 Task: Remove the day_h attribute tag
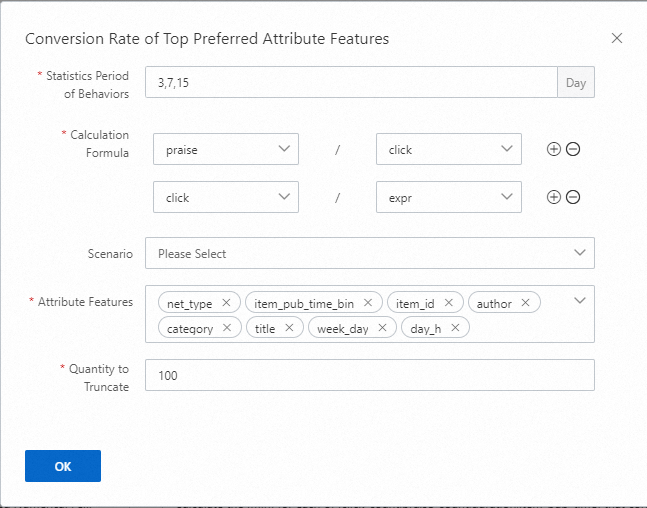tap(455, 328)
